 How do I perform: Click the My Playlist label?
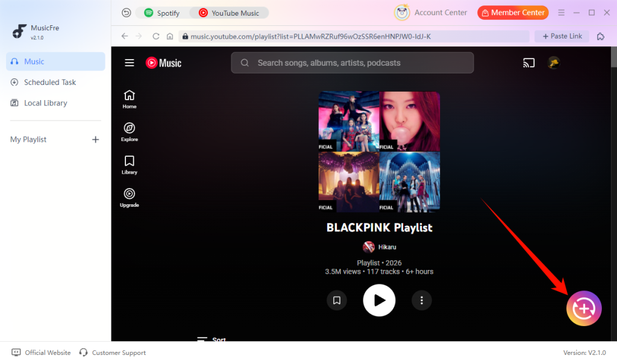point(28,140)
